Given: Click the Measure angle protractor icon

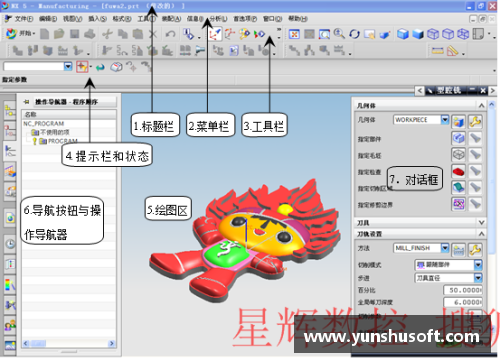Looking at the screenshot, I should click(x=452, y=51).
